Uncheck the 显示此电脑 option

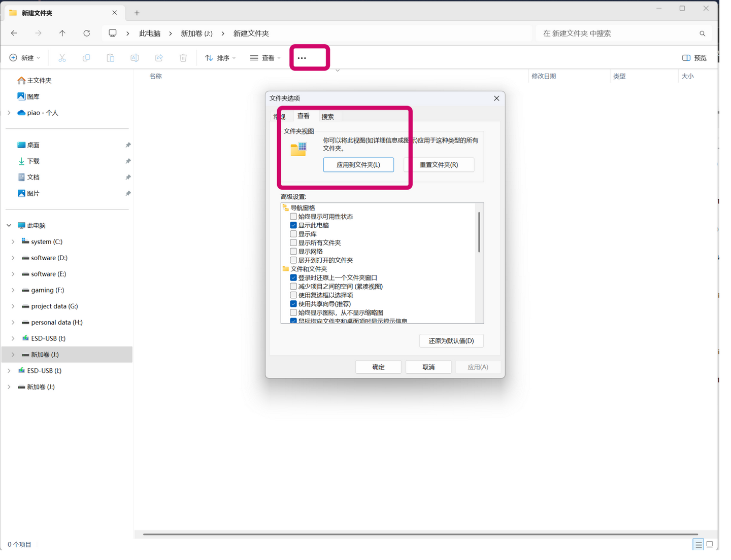coord(293,225)
